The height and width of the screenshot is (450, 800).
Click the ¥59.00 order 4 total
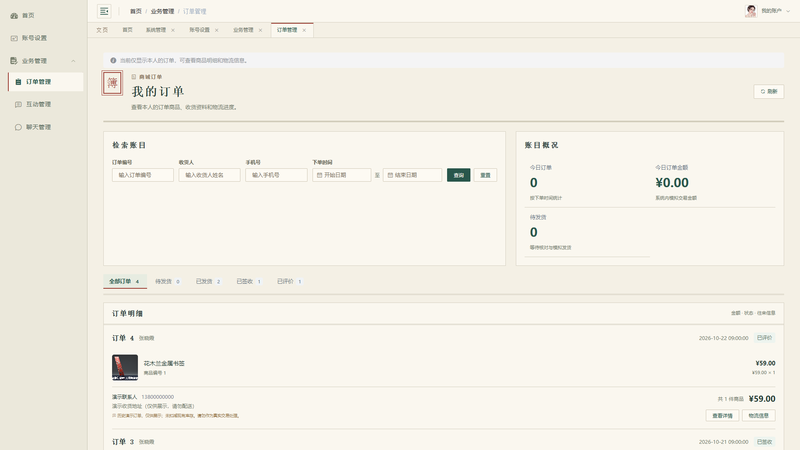point(762,399)
